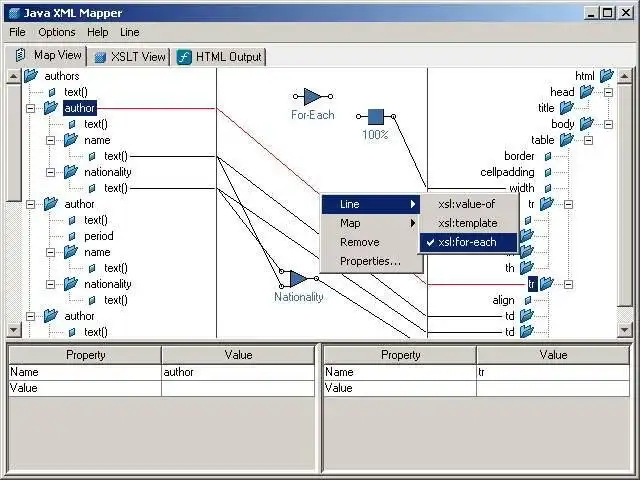Click the align attribute icon
The height and width of the screenshot is (480, 640).
pyautogui.click(x=528, y=300)
